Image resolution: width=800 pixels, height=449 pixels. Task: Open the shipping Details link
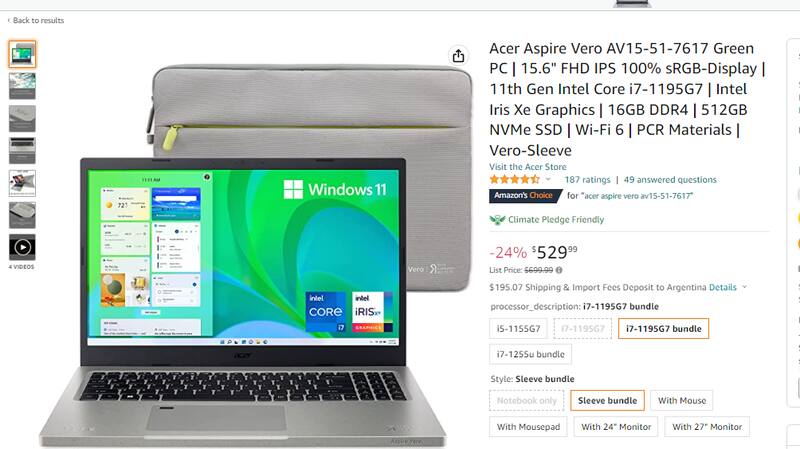pos(722,287)
